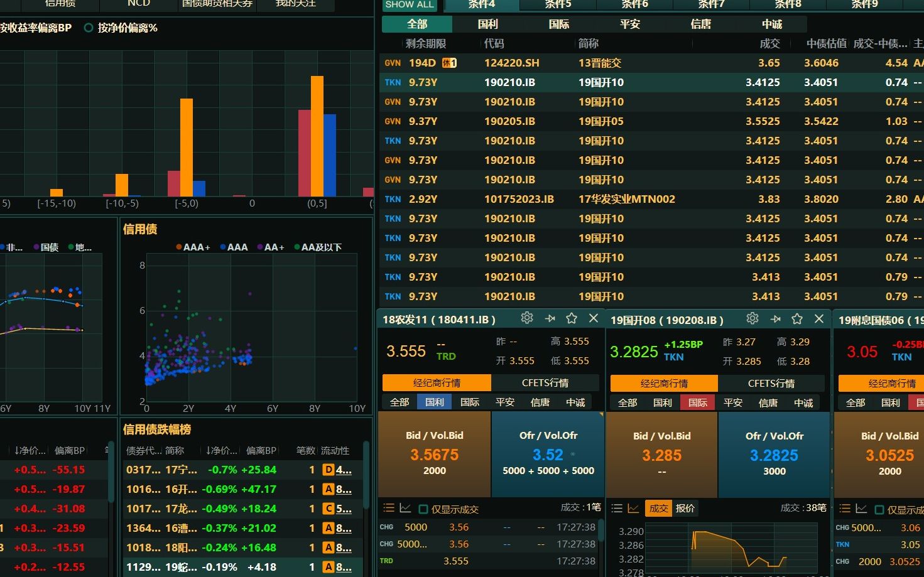
Task: Show list view in 19附息国债06 panel
Action: click(845, 508)
